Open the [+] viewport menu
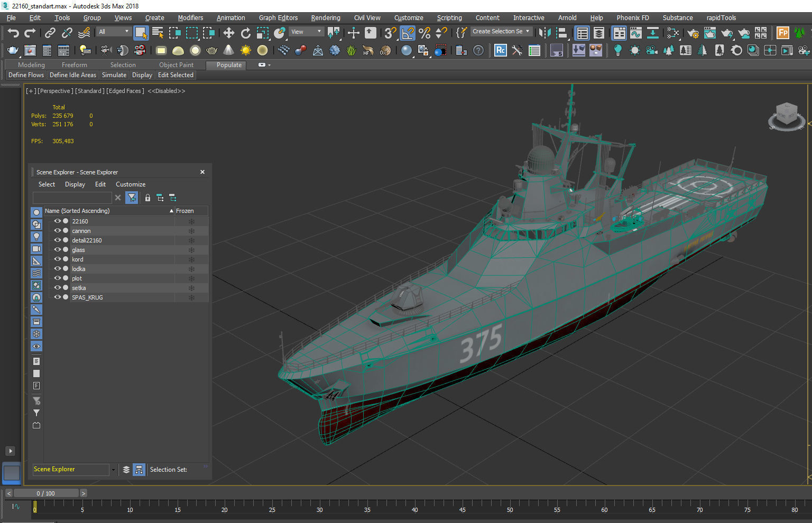Screen dimensions: 812x523 (31, 91)
